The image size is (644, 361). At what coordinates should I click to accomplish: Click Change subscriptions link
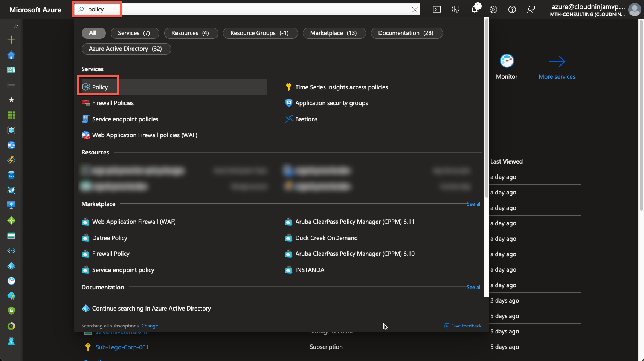click(x=150, y=326)
